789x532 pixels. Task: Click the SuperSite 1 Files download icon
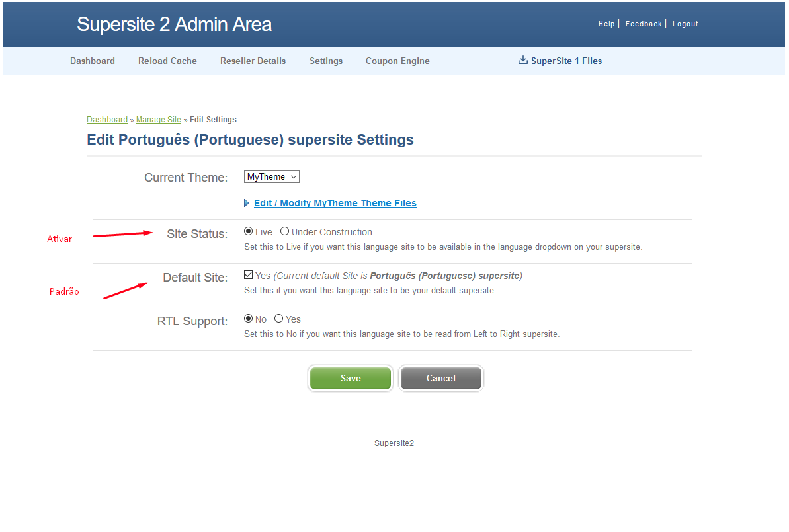(x=523, y=60)
